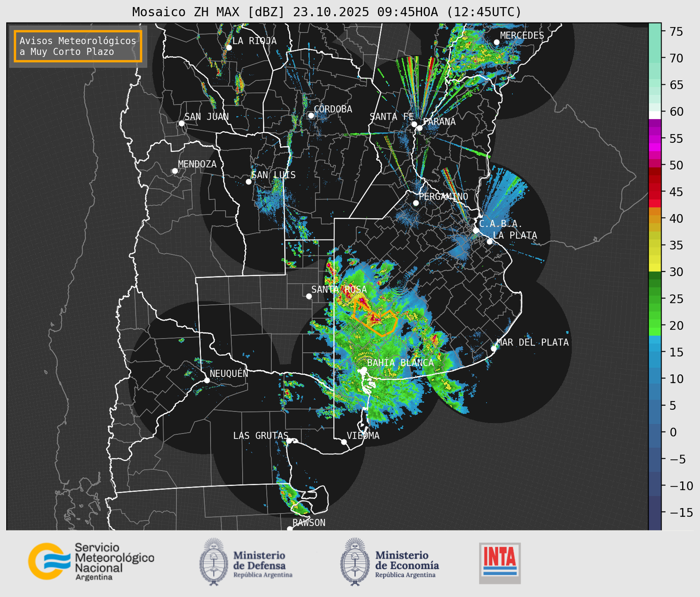Image resolution: width=700 pixels, height=597 pixels.
Task: Click the Las Grutas marker dot
Action: click(289, 440)
